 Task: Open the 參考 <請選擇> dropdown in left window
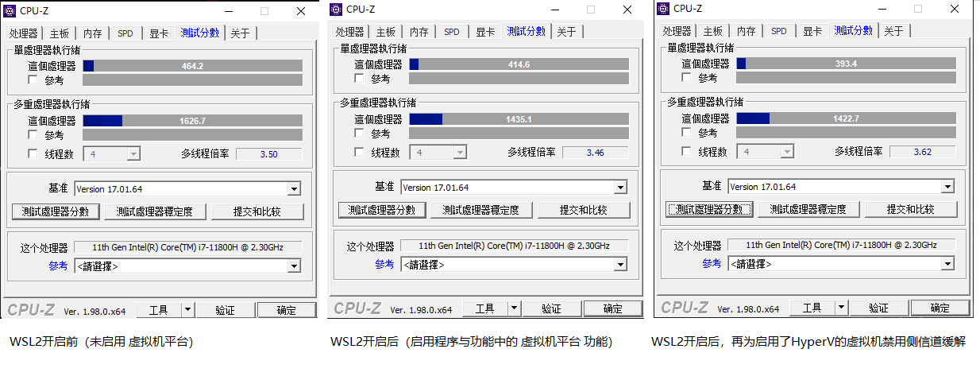(294, 266)
